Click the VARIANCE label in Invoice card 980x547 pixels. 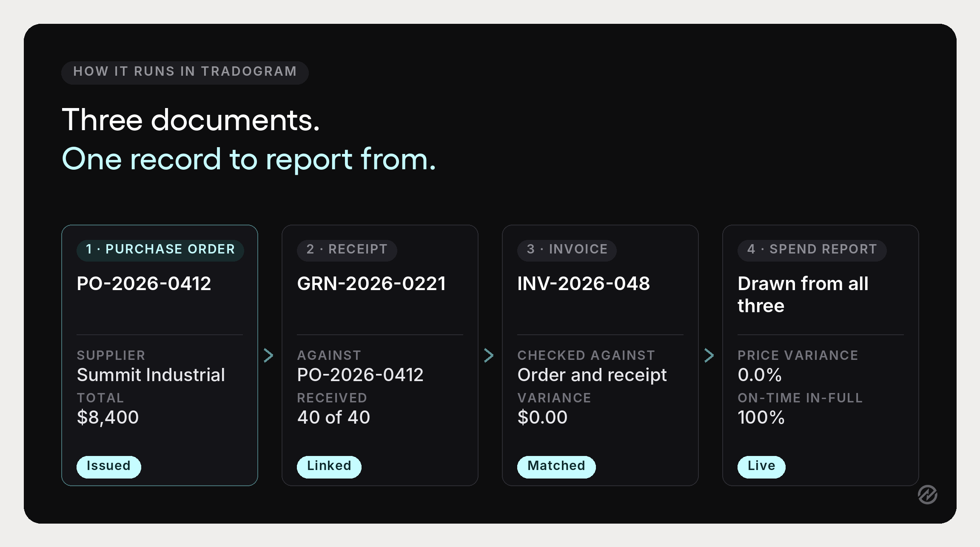[x=554, y=398]
